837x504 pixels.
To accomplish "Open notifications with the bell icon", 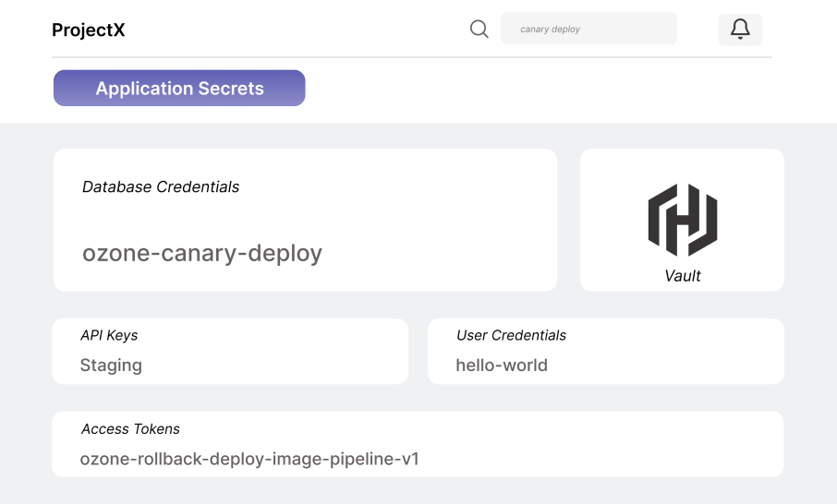I will 740,30.
